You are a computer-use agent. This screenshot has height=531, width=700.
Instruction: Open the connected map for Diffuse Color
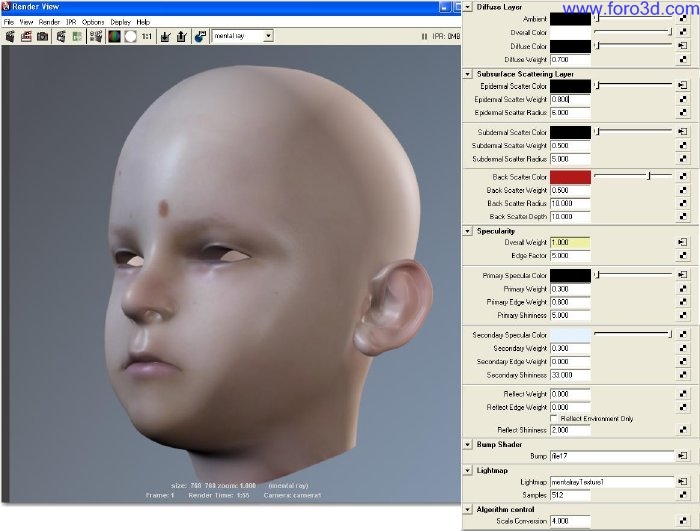point(683,46)
